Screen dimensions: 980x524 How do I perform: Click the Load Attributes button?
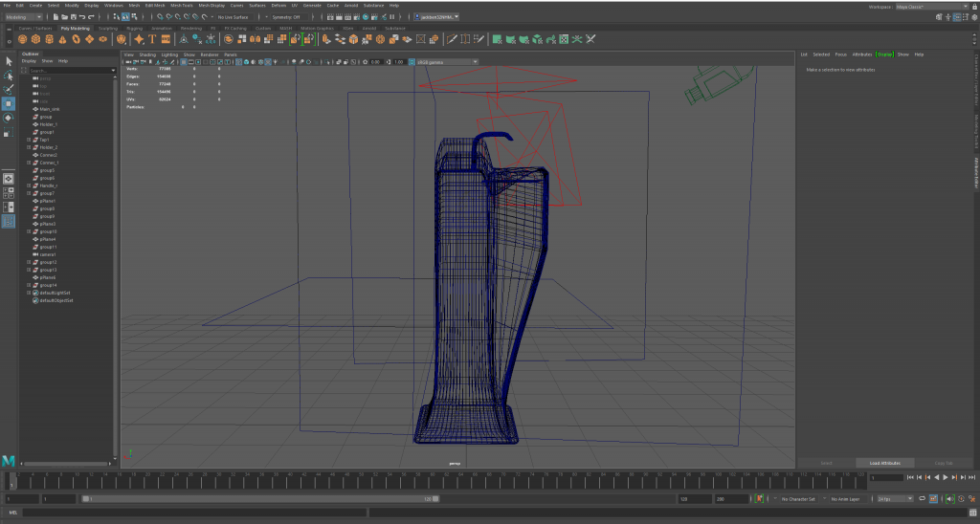[884, 463]
